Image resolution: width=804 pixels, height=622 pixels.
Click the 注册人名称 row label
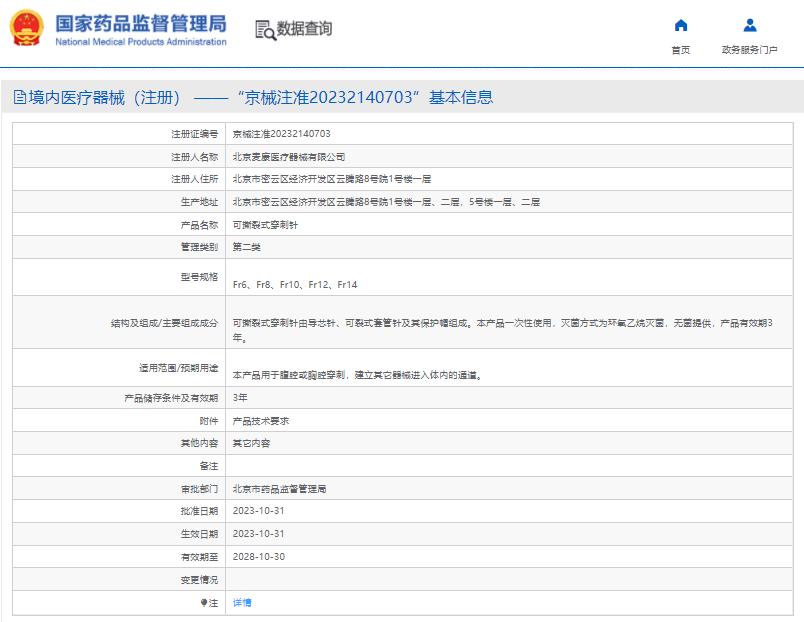pos(194,157)
